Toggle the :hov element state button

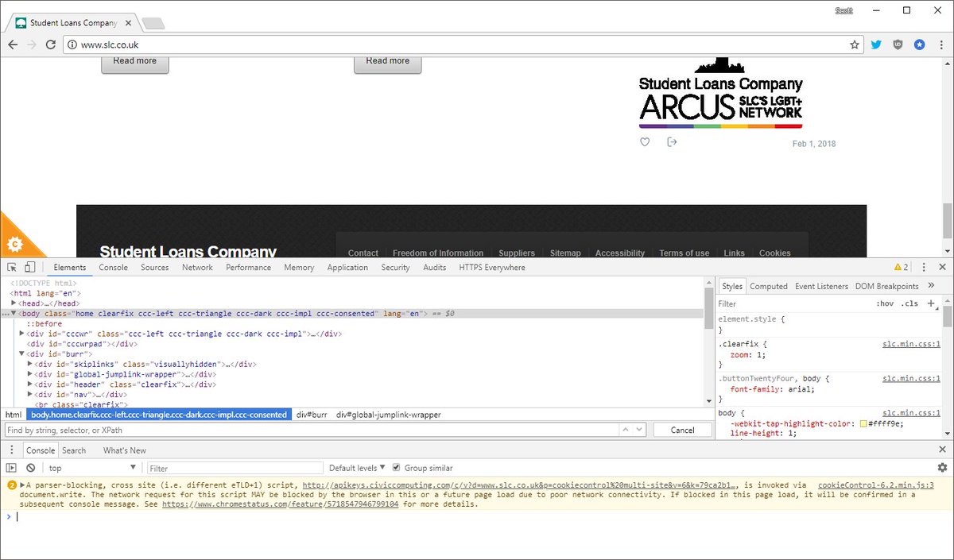pyautogui.click(x=885, y=303)
